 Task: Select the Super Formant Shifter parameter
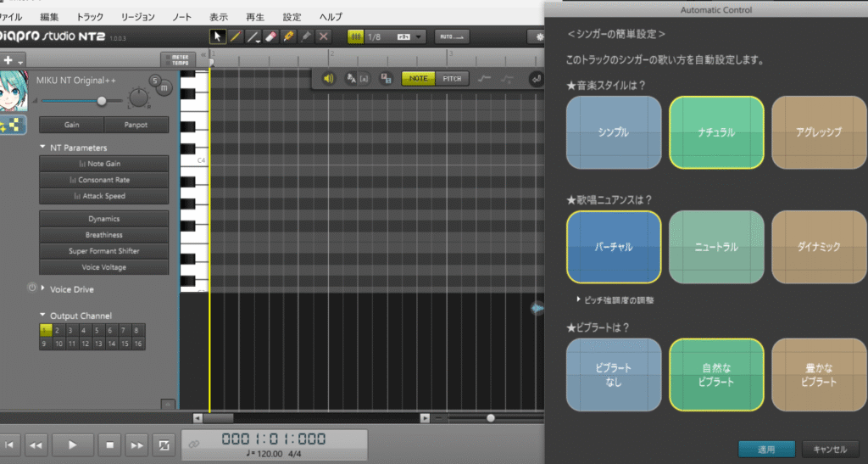pyautogui.click(x=104, y=251)
